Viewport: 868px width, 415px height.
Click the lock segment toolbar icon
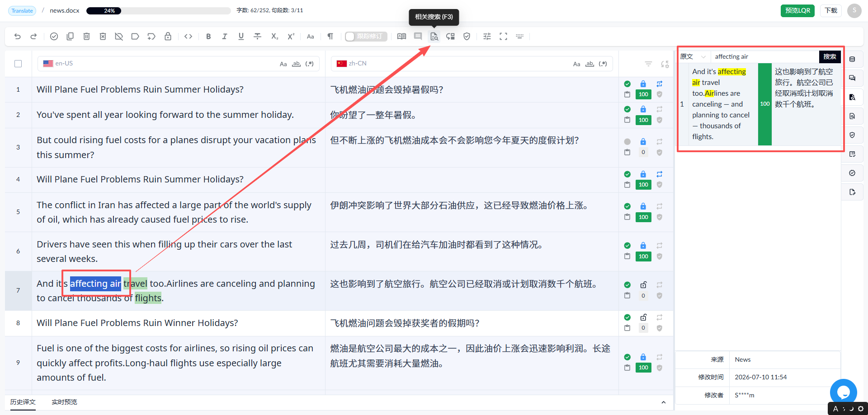click(168, 37)
